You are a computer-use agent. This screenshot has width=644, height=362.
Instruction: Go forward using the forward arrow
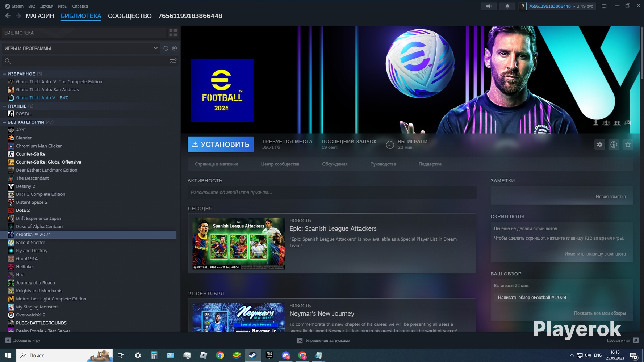pyautogui.click(x=18, y=16)
